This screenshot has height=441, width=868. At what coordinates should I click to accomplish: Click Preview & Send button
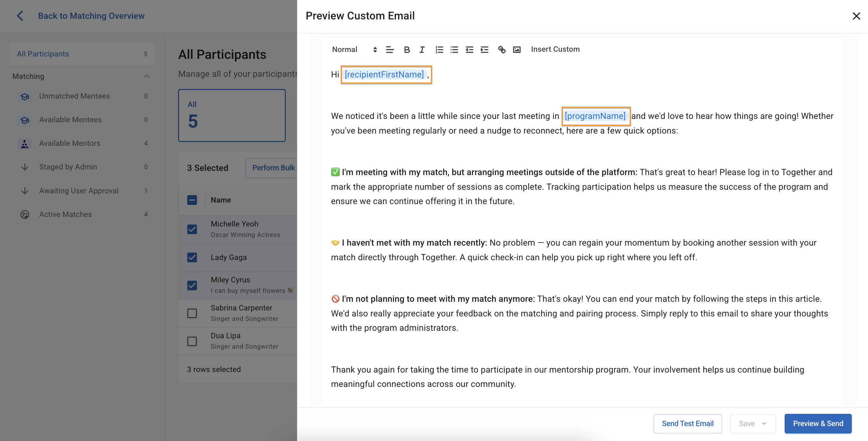click(x=818, y=423)
